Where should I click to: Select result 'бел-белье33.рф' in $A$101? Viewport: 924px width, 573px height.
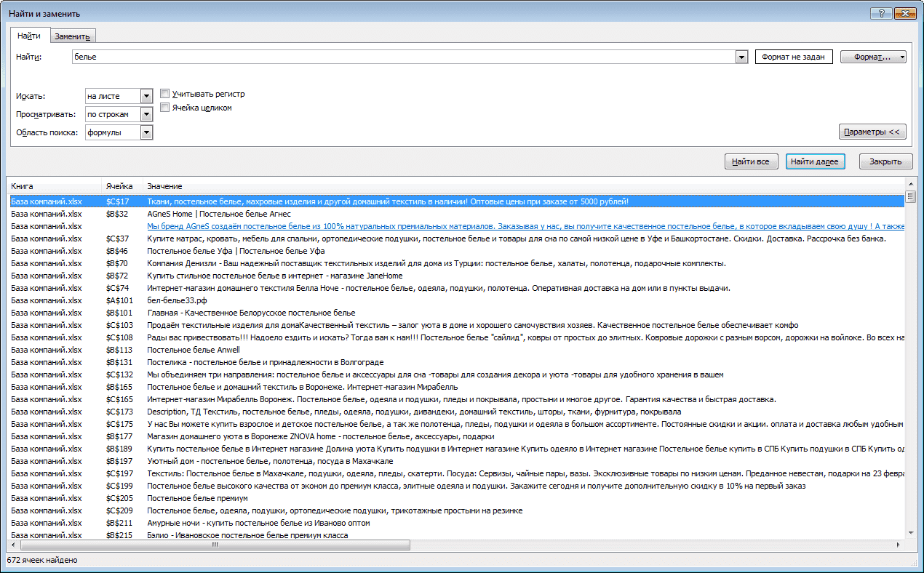tap(456, 300)
